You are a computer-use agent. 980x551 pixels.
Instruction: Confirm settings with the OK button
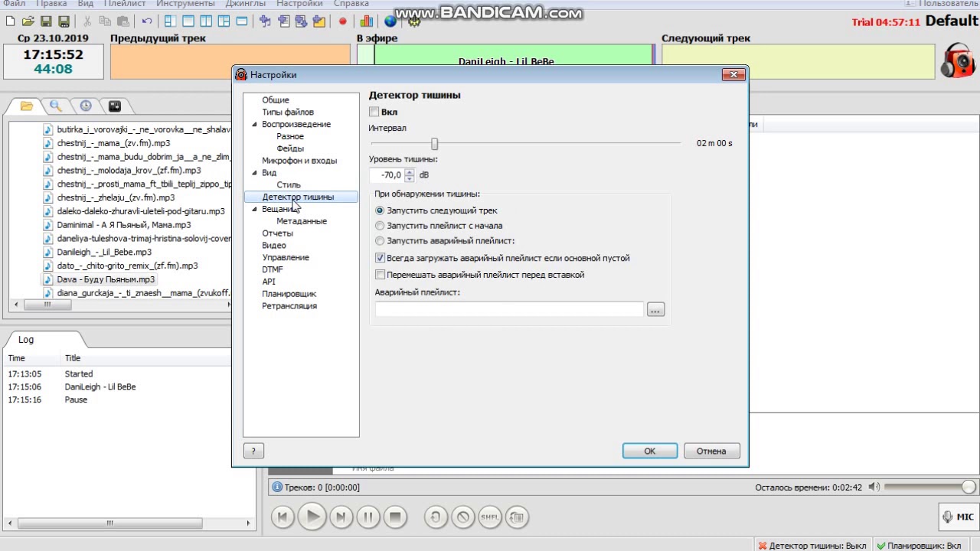click(650, 451)
